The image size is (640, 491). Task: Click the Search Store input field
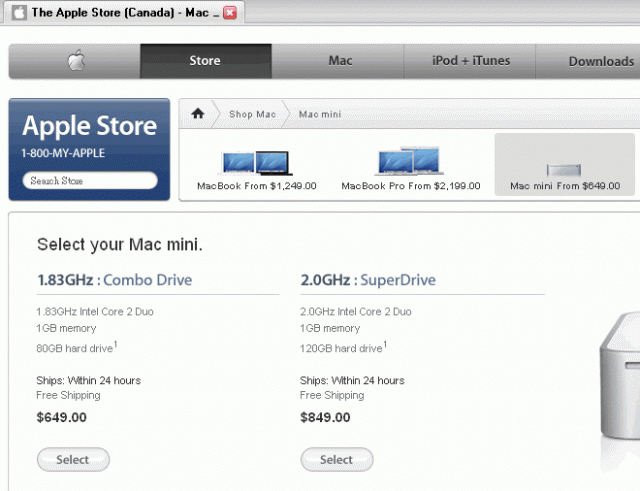click(90, 180)
